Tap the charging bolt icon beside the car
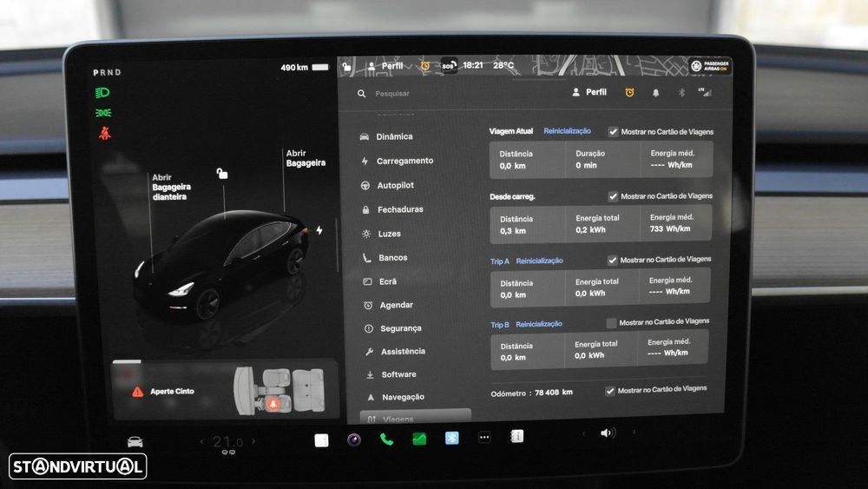The width and height of the screenshot is (868, 489). click(319, 230)
